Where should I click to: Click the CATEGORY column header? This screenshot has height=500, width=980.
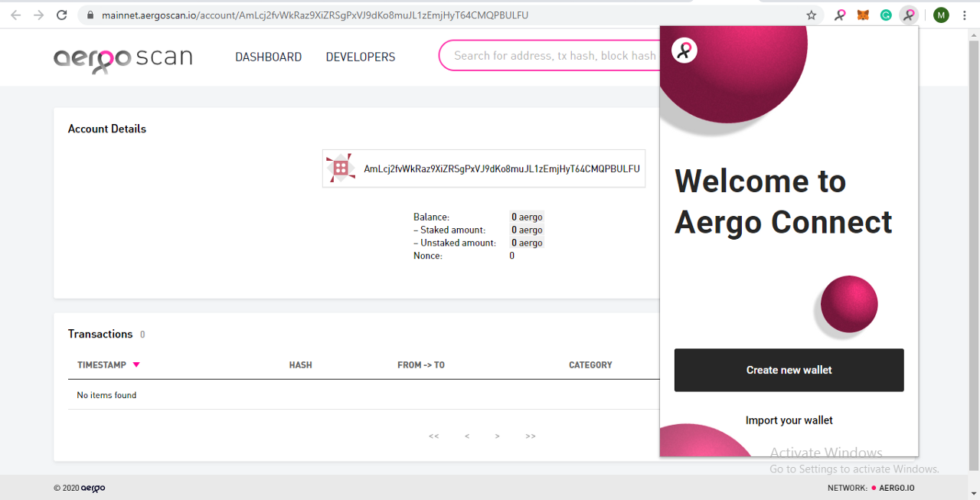click(590, 364)
